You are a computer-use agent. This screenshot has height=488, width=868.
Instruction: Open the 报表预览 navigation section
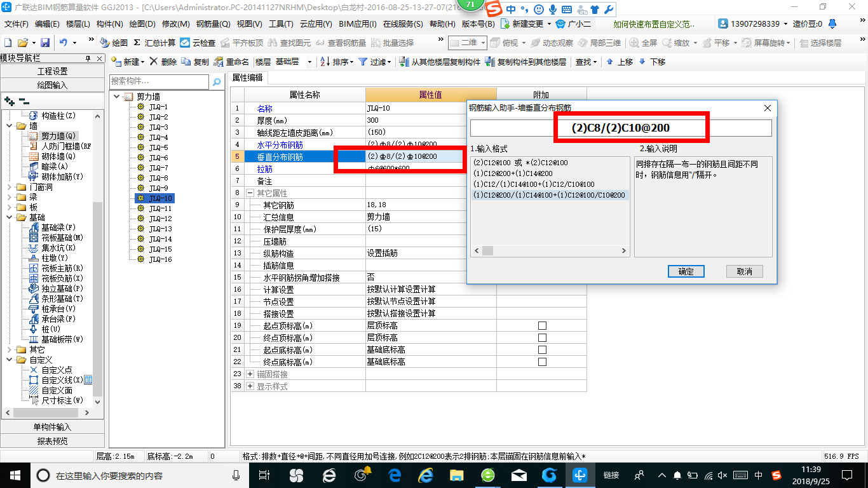point(51,441)
